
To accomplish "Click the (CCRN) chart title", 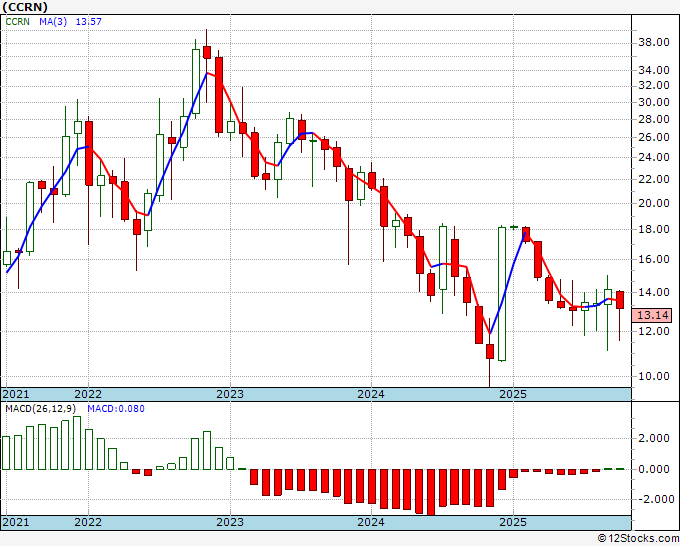I will 25,7.
